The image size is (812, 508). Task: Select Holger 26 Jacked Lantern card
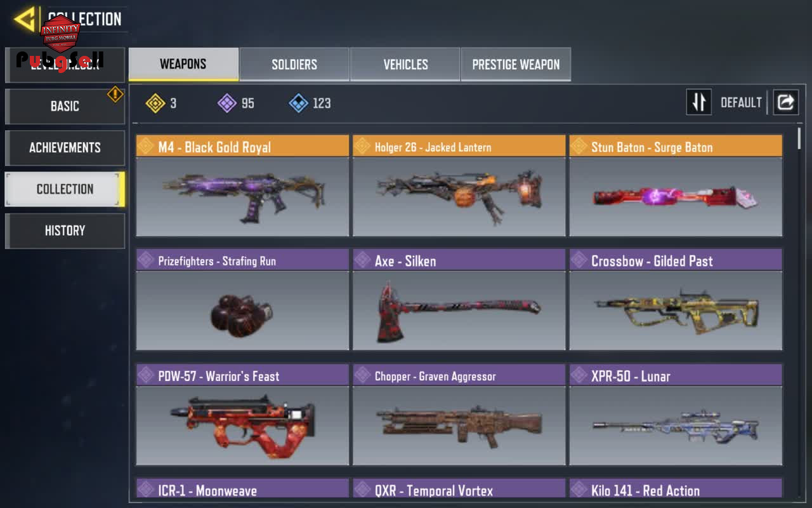point(459,185)
